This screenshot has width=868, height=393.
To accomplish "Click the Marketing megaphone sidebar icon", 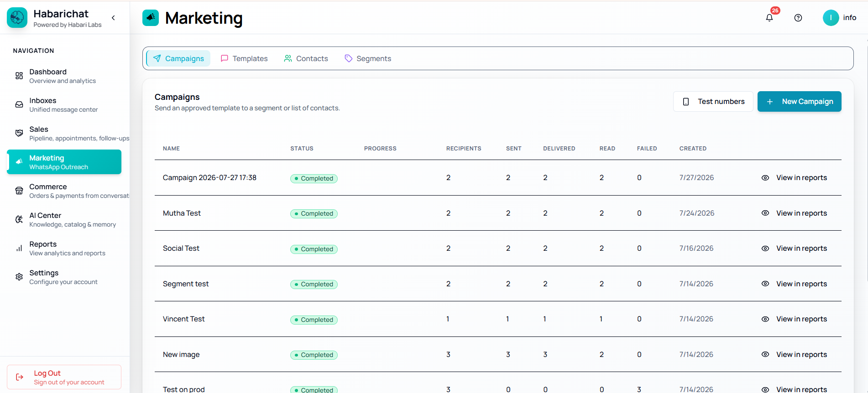I will click(x=19, y=162).
